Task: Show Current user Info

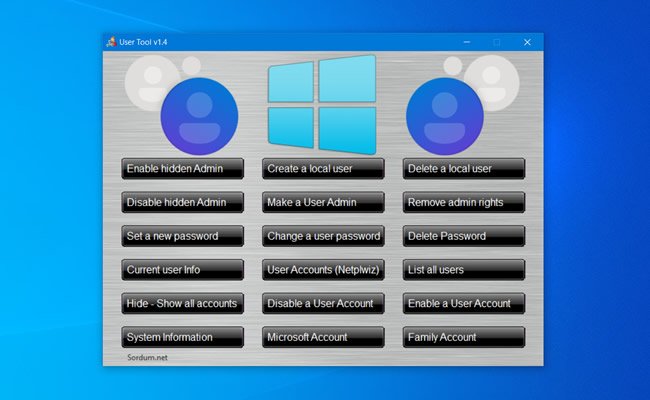Action: 182,270
